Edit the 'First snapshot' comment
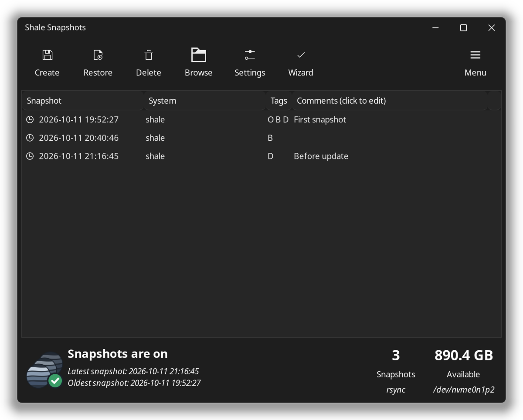The image size is (523, 420). [320, 119]
